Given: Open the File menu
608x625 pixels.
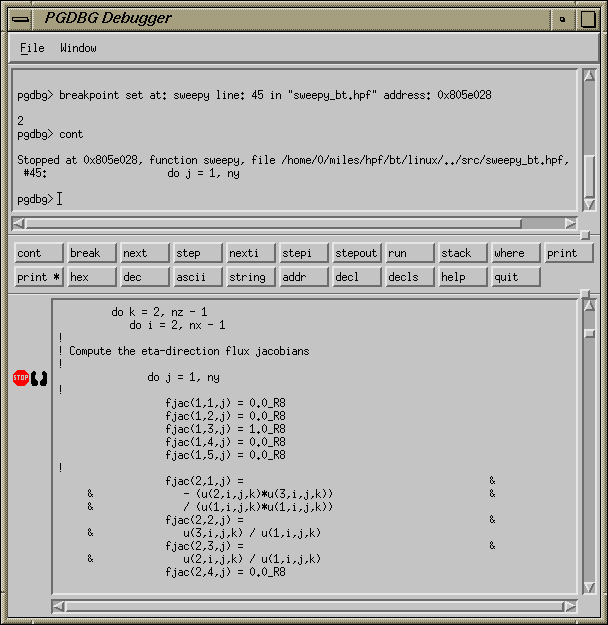Looking at the screenshot, I should [x=32, y=48].
